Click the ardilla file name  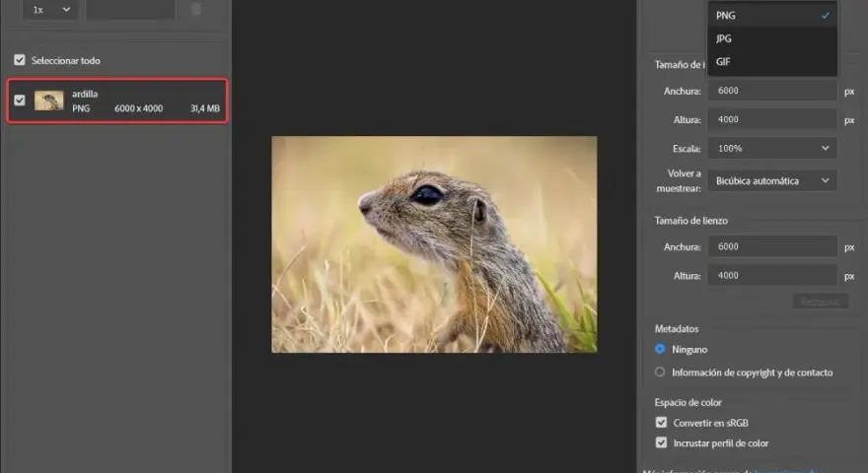85,94
